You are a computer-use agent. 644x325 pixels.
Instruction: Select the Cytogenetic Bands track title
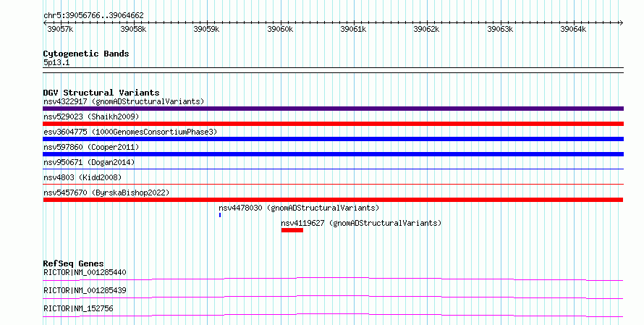coord(86,54)
